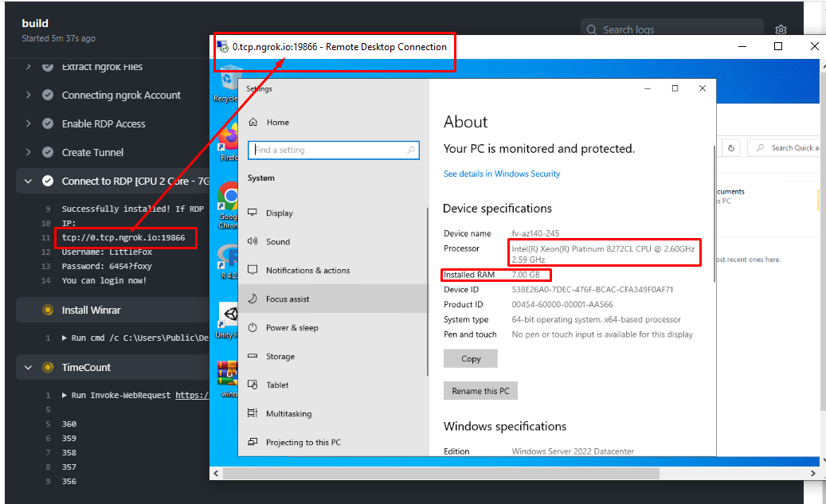
Task: Click the Enable RDP Access success checkmark
Action: 48,123
